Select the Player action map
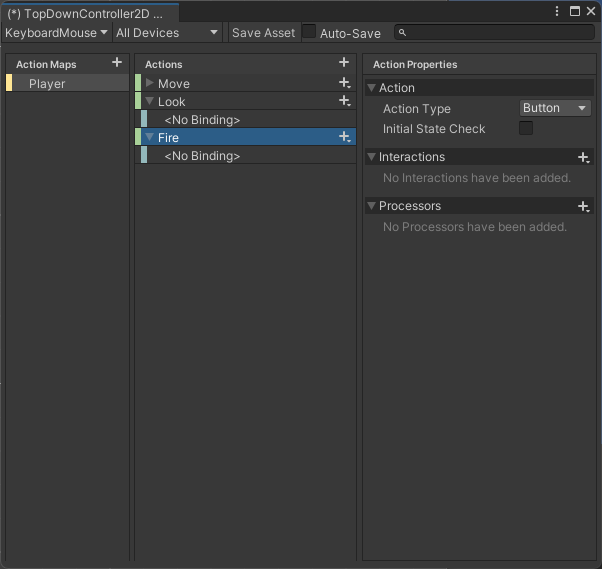 68,83
